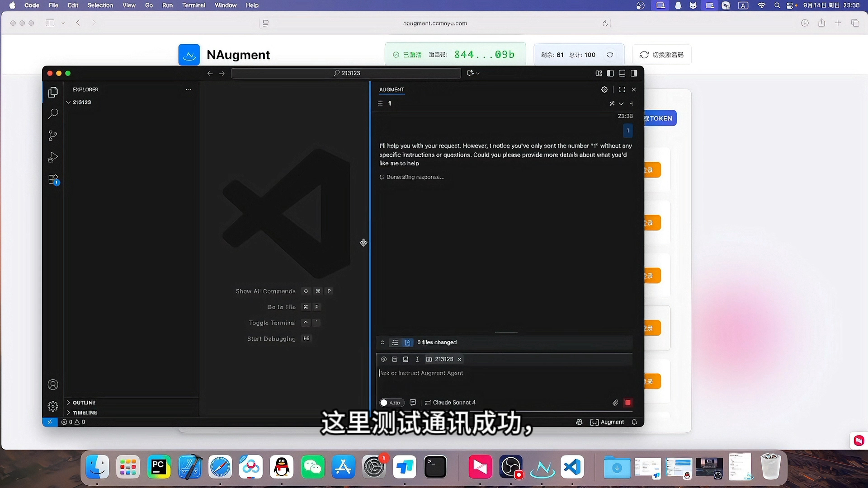Click the paperclip attach-file icon

pyautogui.click(x=615, y=403)
